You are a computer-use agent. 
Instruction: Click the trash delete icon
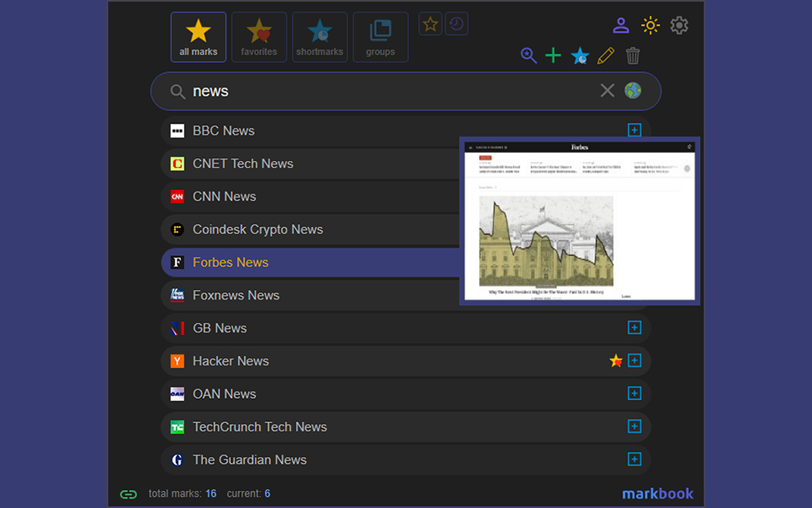click(632, 56)
